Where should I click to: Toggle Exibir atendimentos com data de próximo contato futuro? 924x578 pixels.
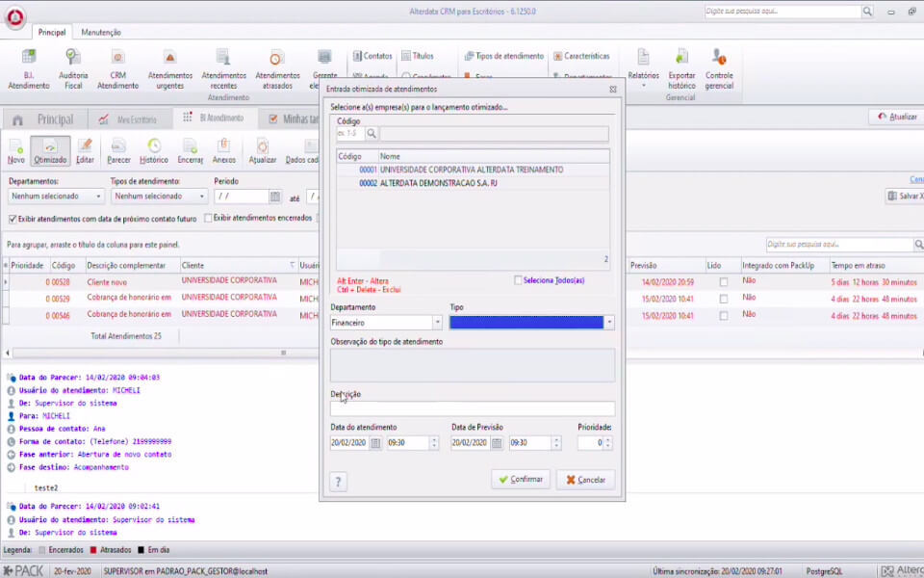coord(13,219)
